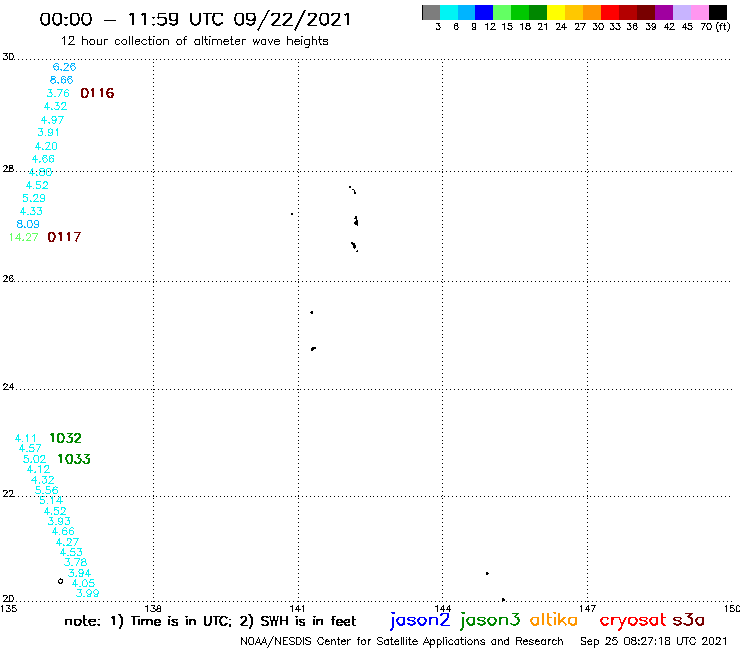Click the "45" color scale label
The height and width of the screenshot is (650, 740).
tap(687, 27)
